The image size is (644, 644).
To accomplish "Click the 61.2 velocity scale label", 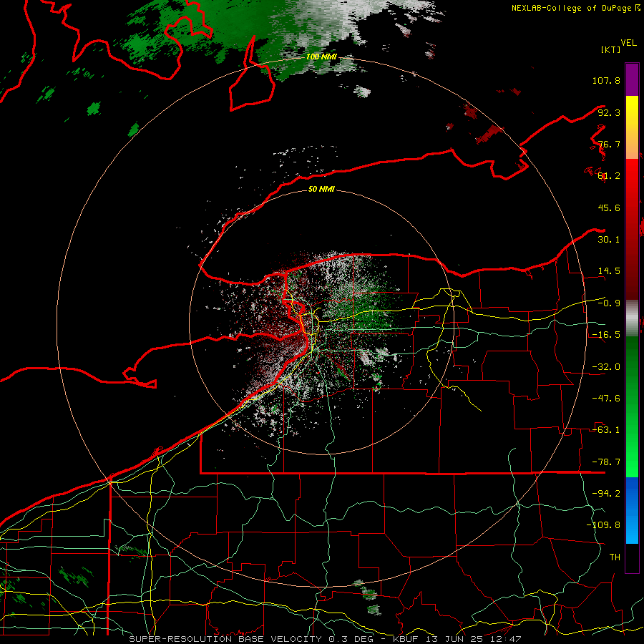I will click(x=609, y=176).
